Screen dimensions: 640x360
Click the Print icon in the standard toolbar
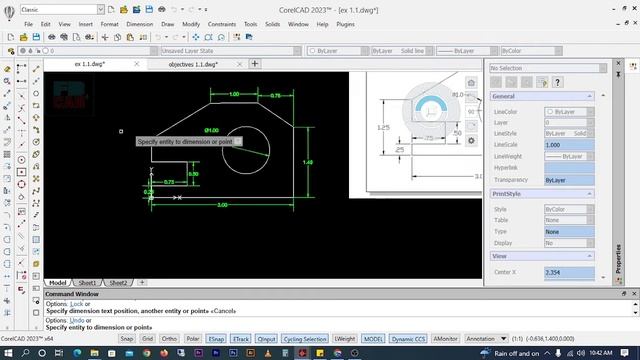click(x=51, y=37)
